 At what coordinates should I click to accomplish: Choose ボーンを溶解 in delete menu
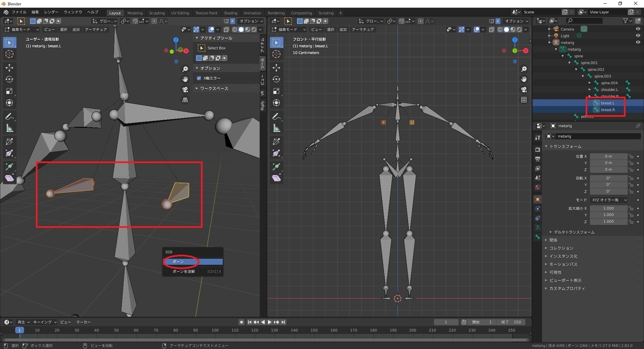pos(193,272)
